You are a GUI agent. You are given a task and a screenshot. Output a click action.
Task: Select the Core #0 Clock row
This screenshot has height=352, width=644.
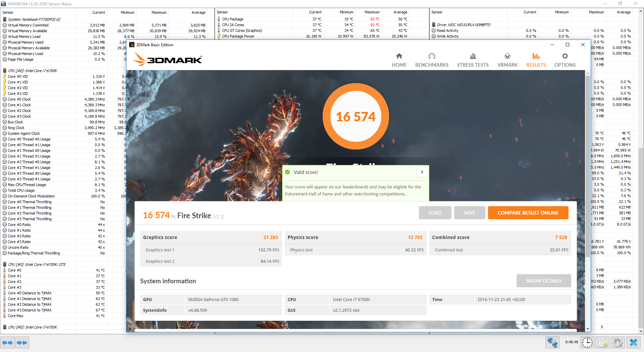pos(64,99)
